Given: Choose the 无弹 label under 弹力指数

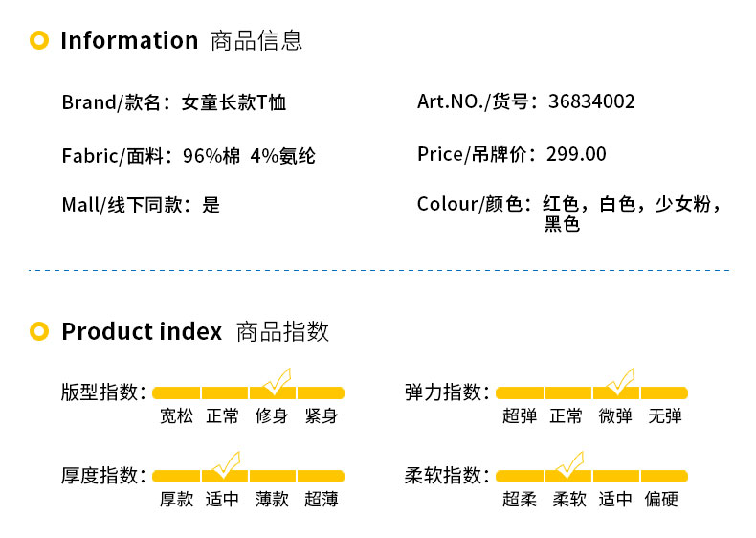Looking at the screenshot, I should (x=664, y=416).
